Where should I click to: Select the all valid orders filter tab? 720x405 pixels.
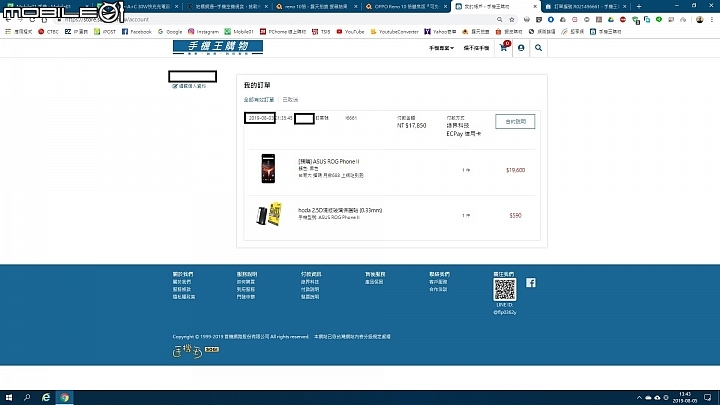(x=259, y=100)
